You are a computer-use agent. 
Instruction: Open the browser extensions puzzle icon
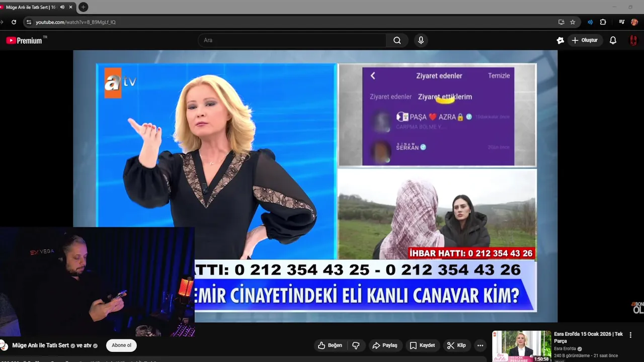tap(603, 22)
